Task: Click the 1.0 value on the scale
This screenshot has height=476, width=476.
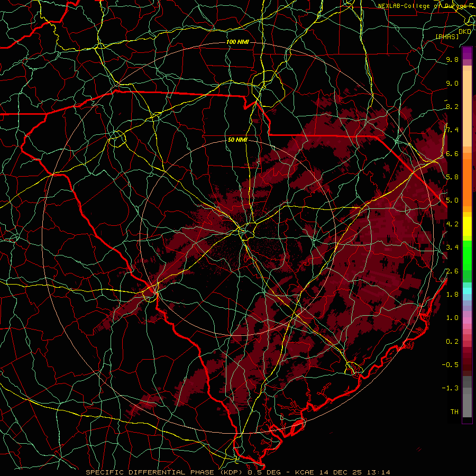Action: tap(452, 318)
